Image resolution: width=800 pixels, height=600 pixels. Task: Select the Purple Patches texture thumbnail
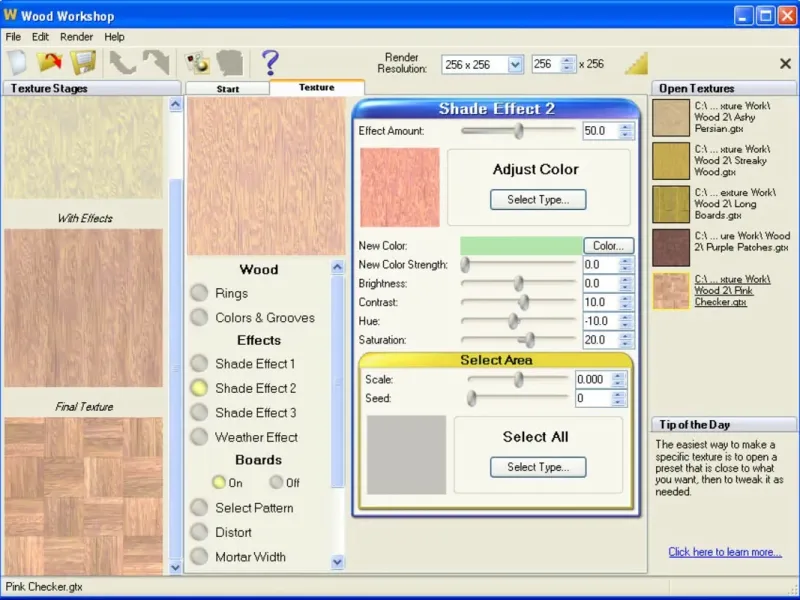coord(670,248)
